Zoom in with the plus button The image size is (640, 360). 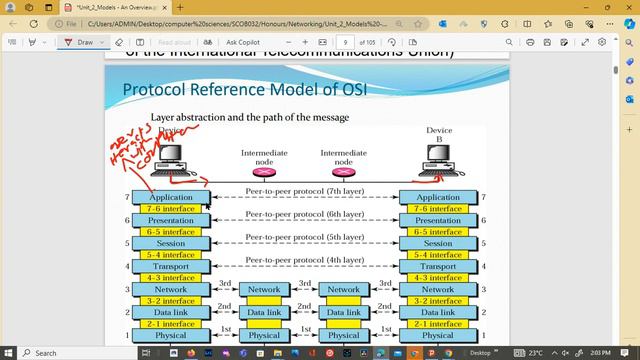click(x=305, y=42)
